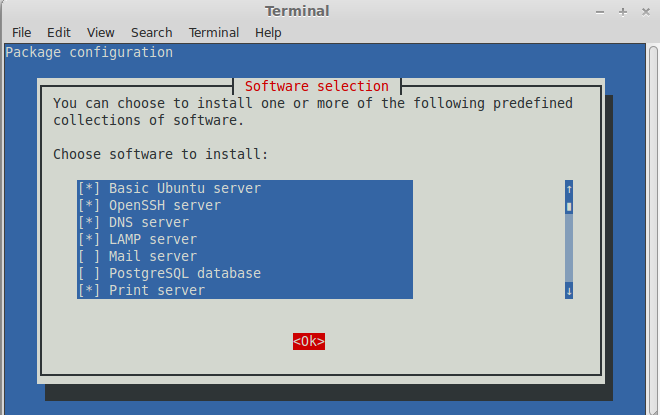This screenshot has width=660, height=415.
Task: Click the software list scrollbar thumb
Action: (x=569, y=207)
